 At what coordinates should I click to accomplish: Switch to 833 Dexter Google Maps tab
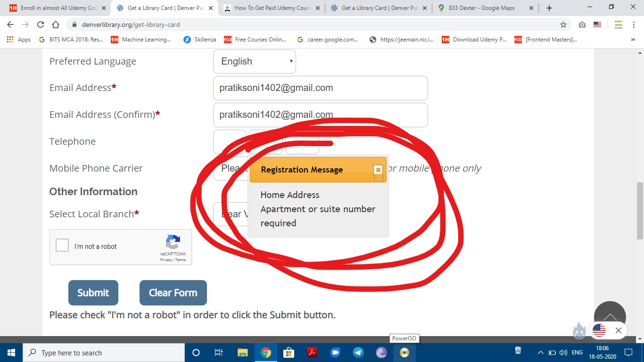(481, 8)
